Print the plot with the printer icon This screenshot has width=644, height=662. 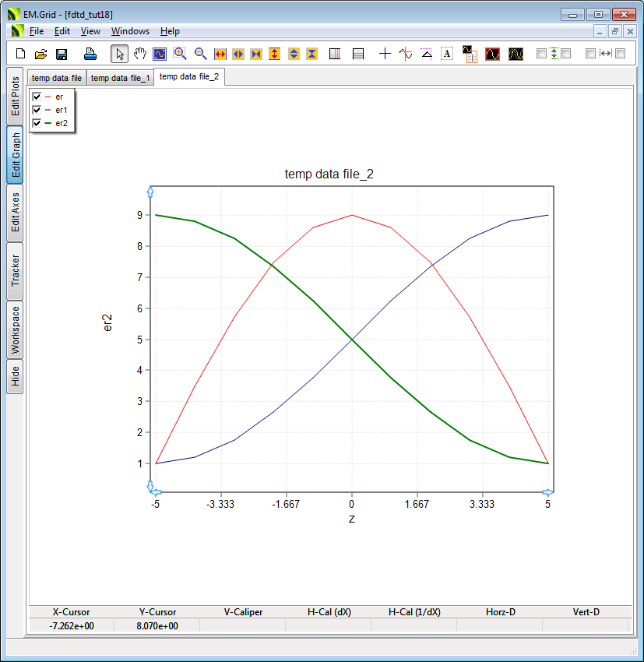coord(90,54)
